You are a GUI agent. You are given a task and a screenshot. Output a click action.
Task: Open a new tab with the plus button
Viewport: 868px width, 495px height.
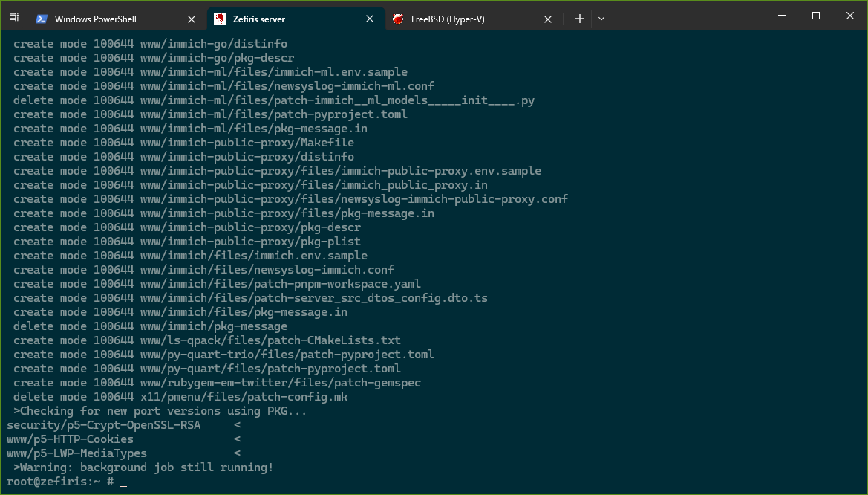click(580, 19)
